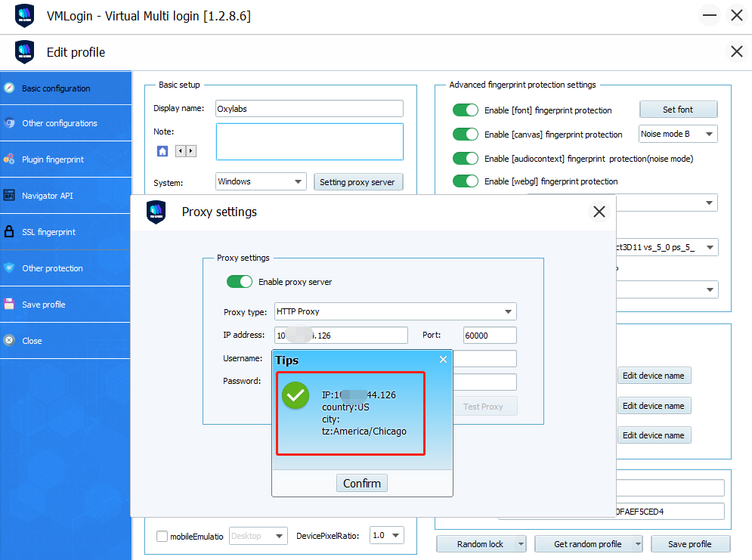The width and height of the screenshot is (752, 560).
Task: Toggle font fingerprint protection switch
Action: [466, 110]
